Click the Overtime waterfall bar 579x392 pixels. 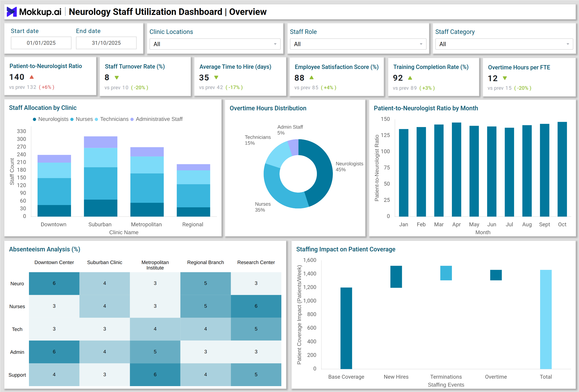(496, 275)
